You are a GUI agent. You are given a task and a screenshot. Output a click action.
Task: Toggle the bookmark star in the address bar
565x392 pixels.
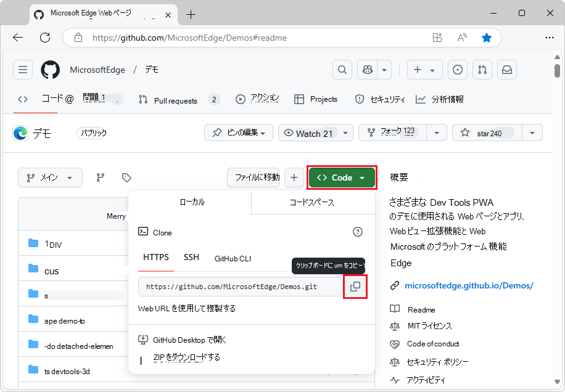(x=487, y=38)
